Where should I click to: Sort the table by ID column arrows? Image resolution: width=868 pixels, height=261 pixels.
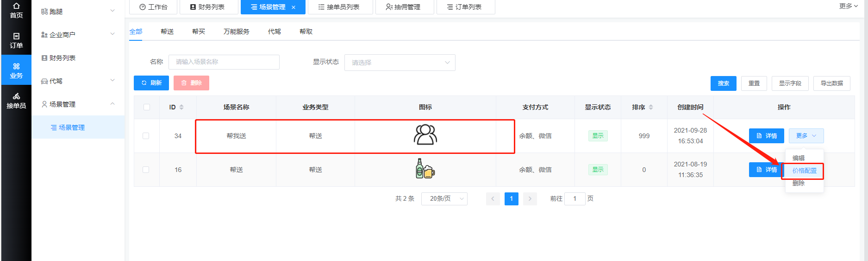tap(181, 107)
